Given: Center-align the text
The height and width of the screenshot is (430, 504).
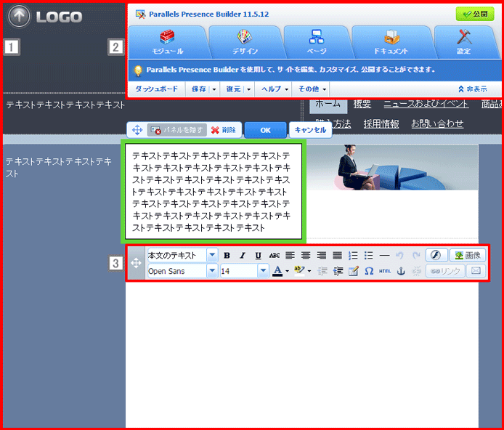Looking at the screenshot, I should click(x=306, y=256).
